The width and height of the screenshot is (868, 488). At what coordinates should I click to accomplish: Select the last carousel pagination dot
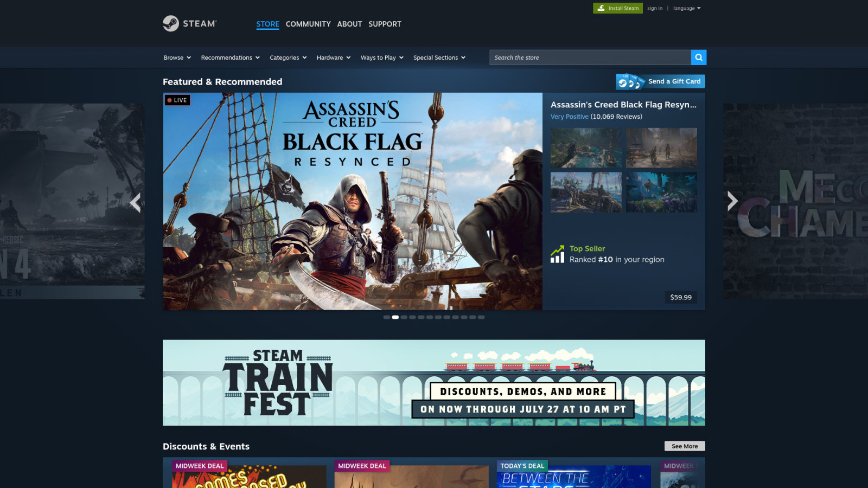tap(481, 317)
